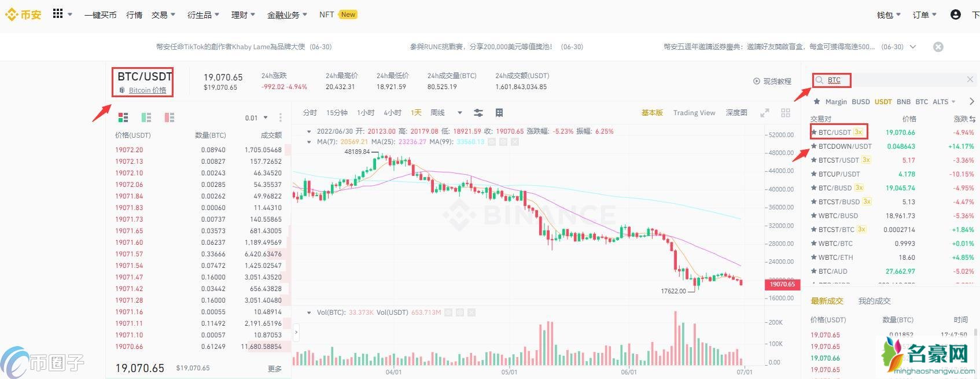
Task: Show favorites star tab in market list
Action: click(816, 101)
